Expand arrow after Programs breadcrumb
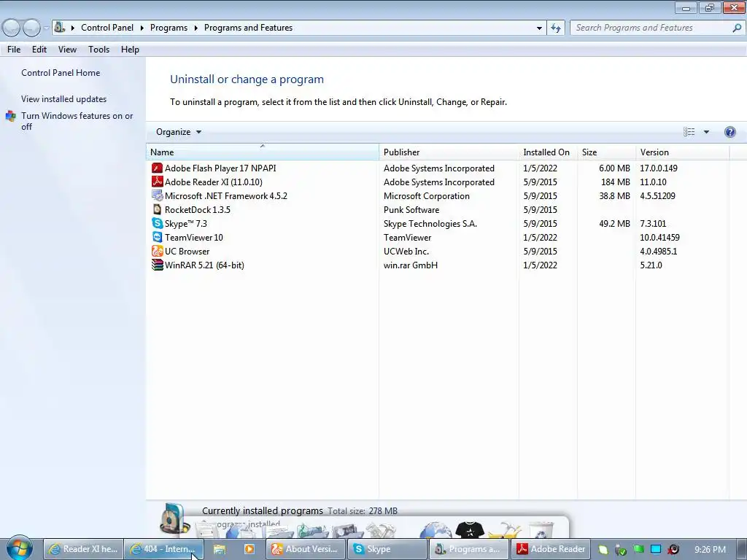 (x=196, y=28)
